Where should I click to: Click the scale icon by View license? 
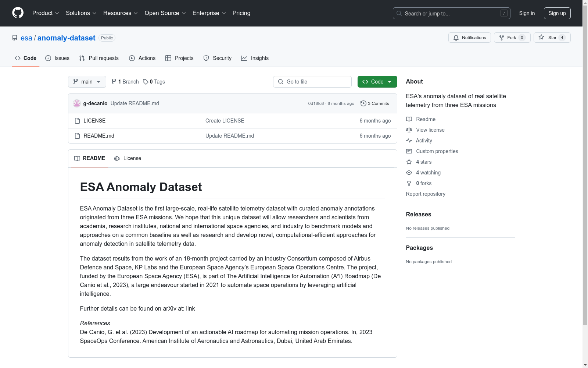(409, 130)
